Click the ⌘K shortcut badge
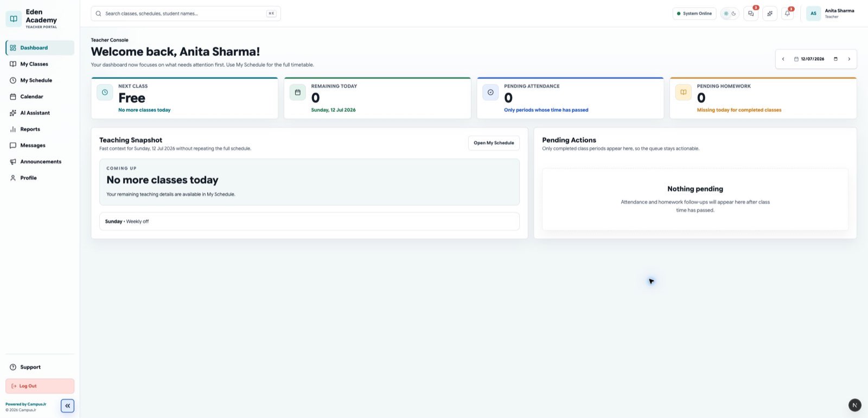The height and width of the screenshot is (418, 868). [271, 14]
